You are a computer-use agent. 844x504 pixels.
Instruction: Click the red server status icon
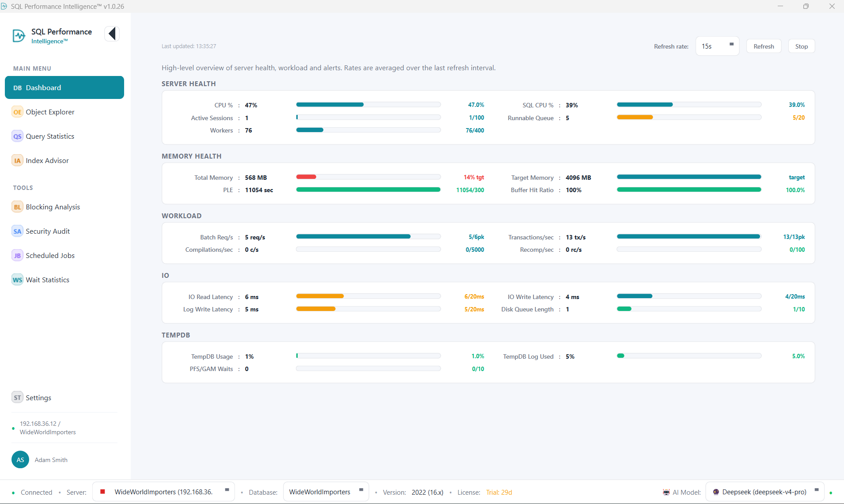coord(102,492)
